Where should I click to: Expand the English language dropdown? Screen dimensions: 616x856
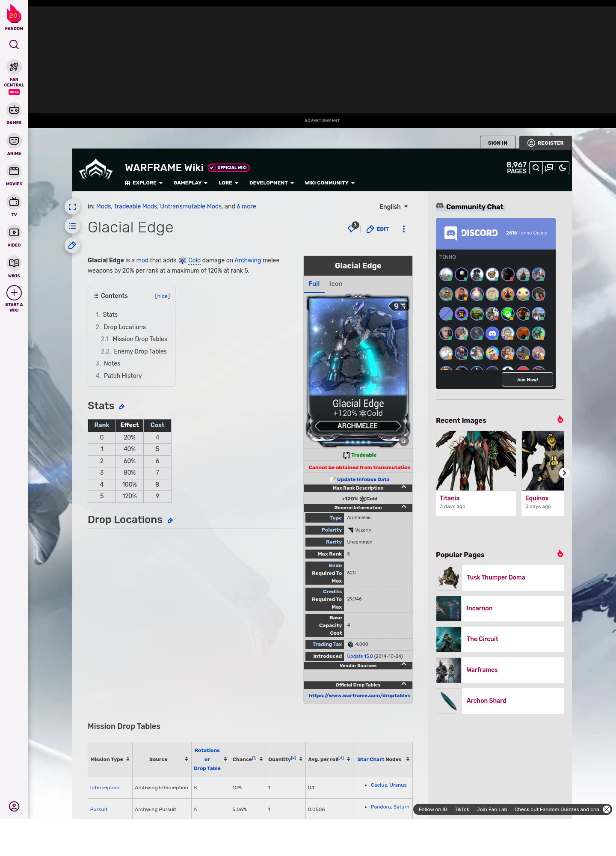[394, 207]
